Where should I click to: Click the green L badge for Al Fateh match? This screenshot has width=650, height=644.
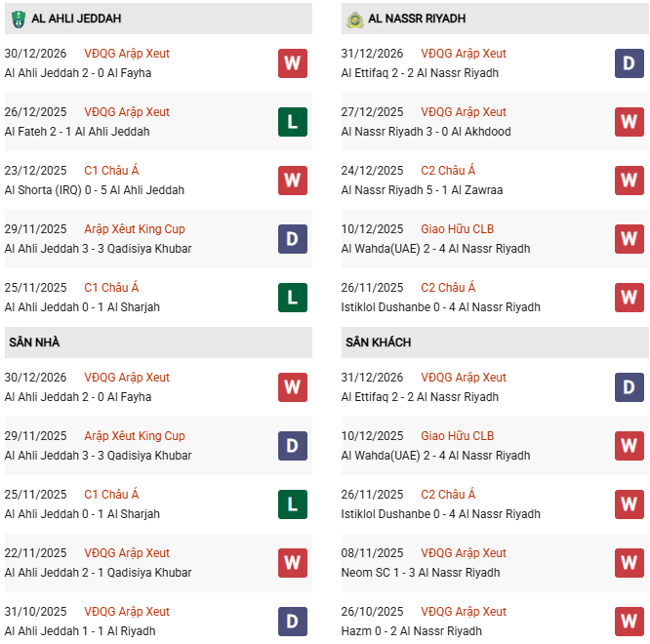[292, 122]
